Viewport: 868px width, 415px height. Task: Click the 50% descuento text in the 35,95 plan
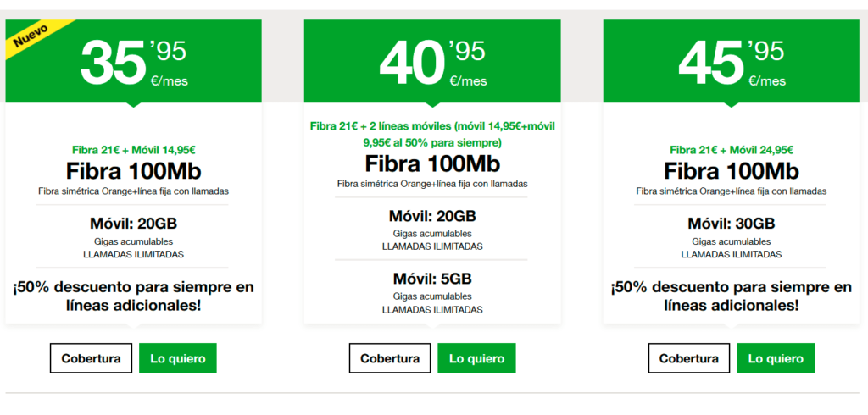coord(133,296)
